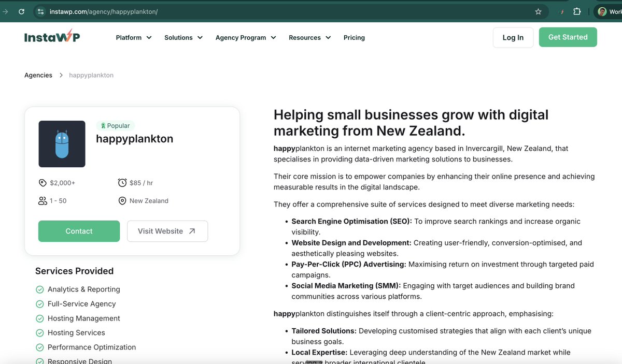The width and height of the screenshot is (622, 364).
Task: Click the check icon next to Performance Optimization
Action: 39,347
